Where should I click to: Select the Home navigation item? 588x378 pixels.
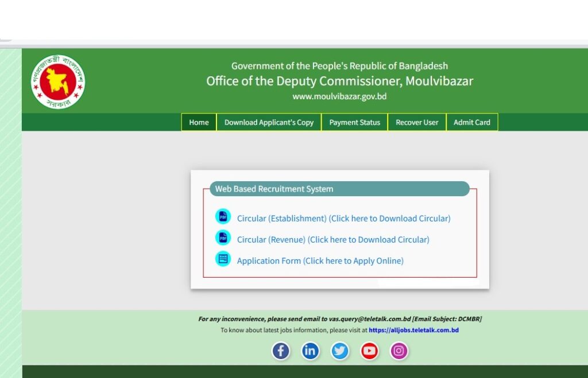pyautogui.click(x=199, y=122)
